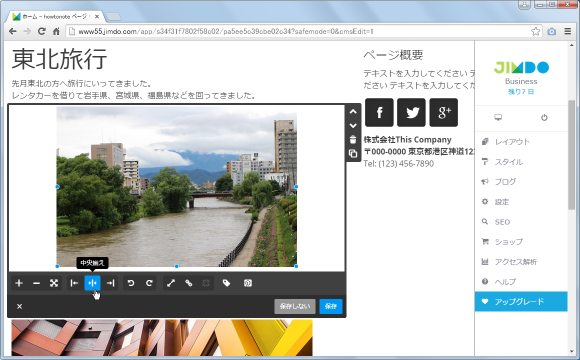Select center alignment icon
Screen dimensions: 580x360
(92, 283)
